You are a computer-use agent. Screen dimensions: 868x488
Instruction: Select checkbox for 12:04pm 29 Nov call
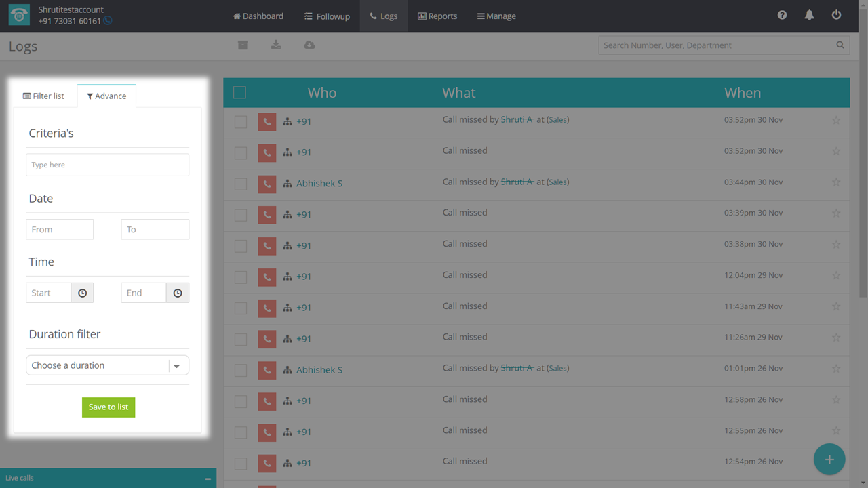tap(241, 277)
